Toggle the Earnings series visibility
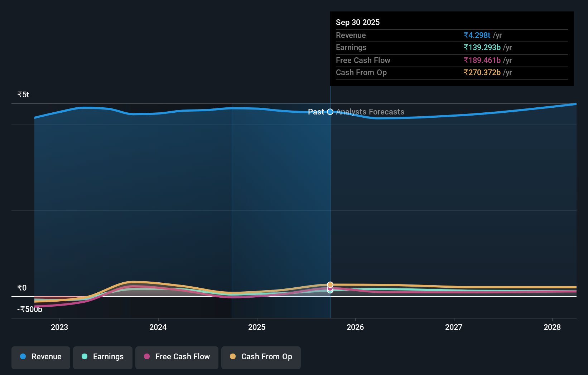Screen dimensions: 588x375 click(103, 357)
